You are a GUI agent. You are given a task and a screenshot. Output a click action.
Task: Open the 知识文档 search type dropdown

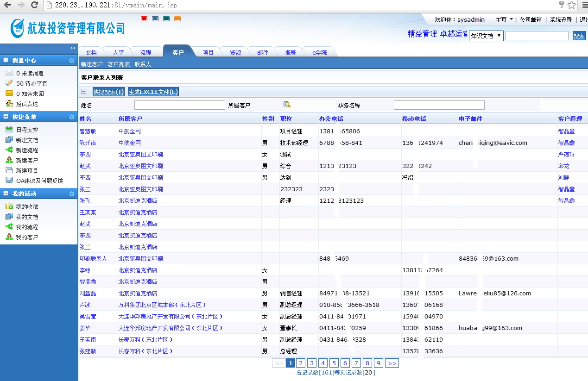tap(486, 36)
